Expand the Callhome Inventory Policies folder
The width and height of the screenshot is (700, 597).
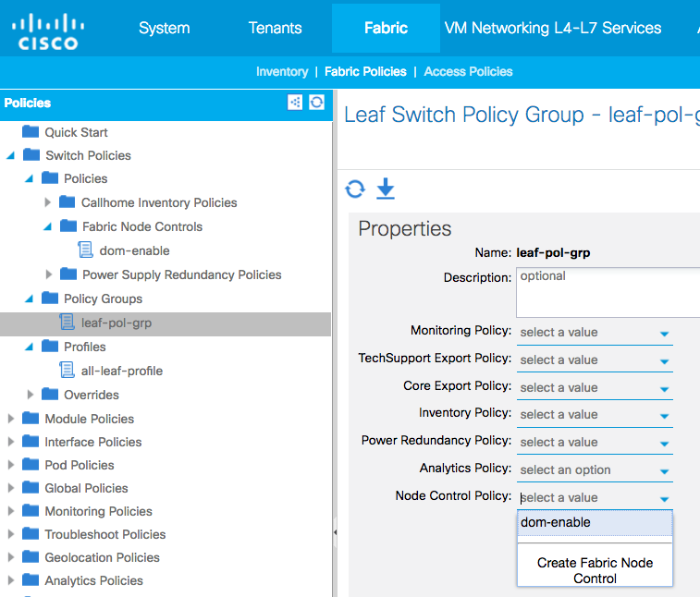click(48, 202)
